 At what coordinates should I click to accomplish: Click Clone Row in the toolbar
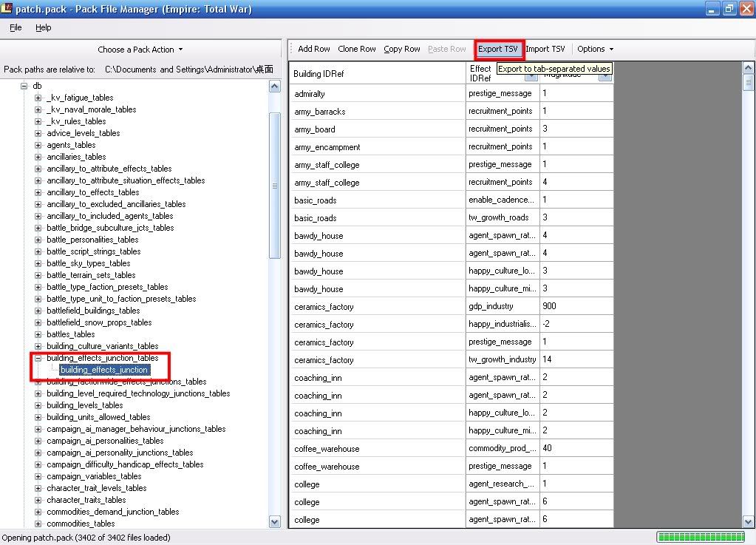coord(357,50)
